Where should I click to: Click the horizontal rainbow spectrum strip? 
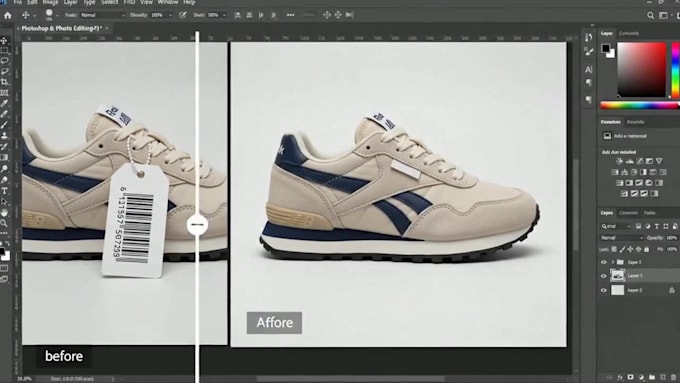click(x=640, y=105)
